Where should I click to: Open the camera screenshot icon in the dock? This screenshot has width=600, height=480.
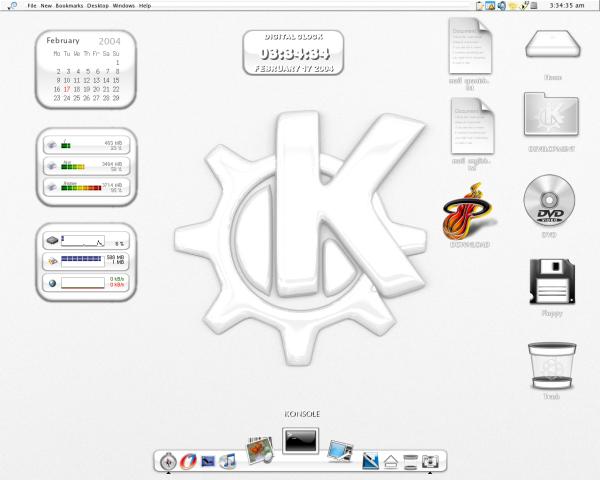pos(430,462)
